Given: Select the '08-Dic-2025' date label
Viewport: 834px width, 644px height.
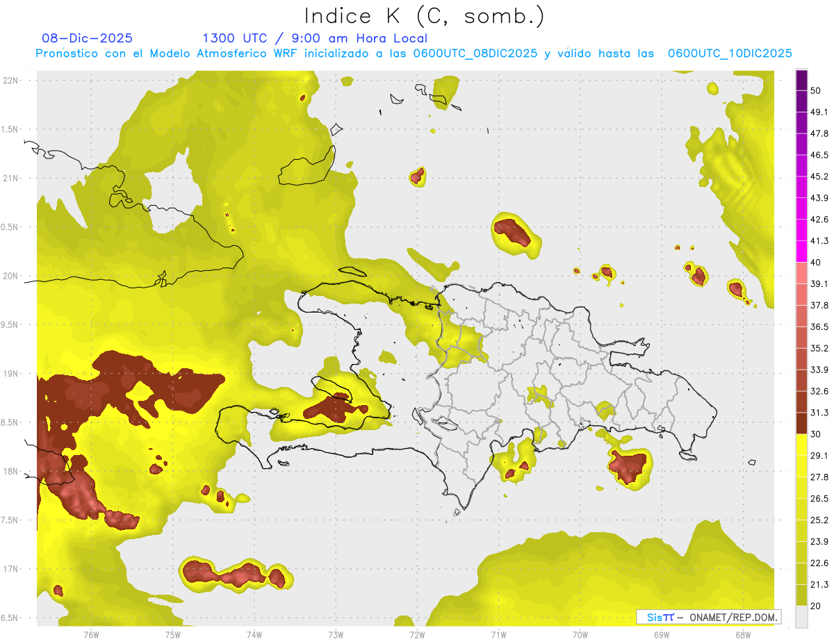Looking at the screenshot, I should click(x=87, y=38).
